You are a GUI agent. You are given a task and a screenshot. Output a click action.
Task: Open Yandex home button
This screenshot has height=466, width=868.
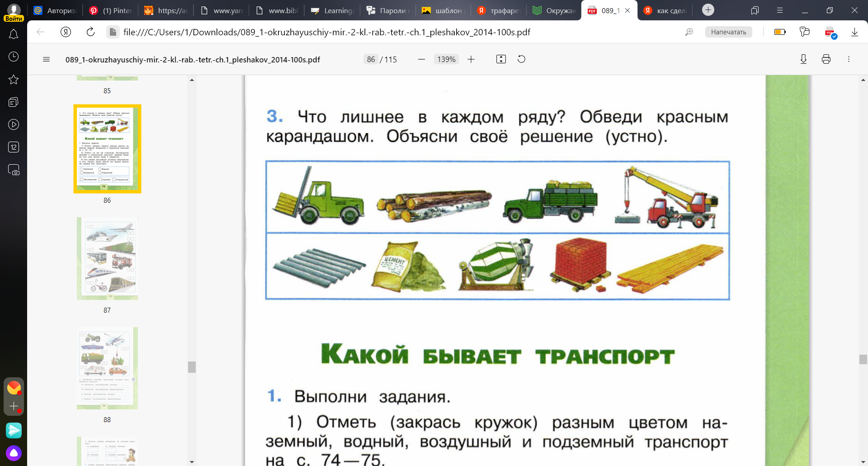[x=66, y=32]
